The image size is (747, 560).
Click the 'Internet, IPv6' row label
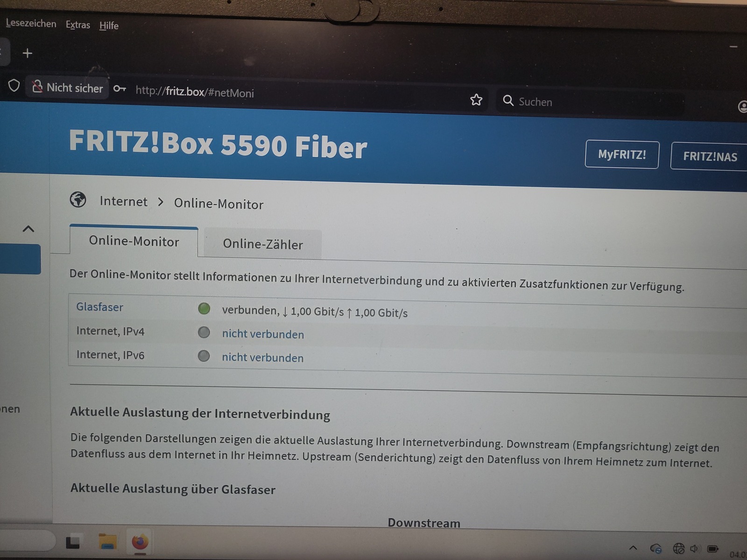pyautogui.click(x=111, y=355)
